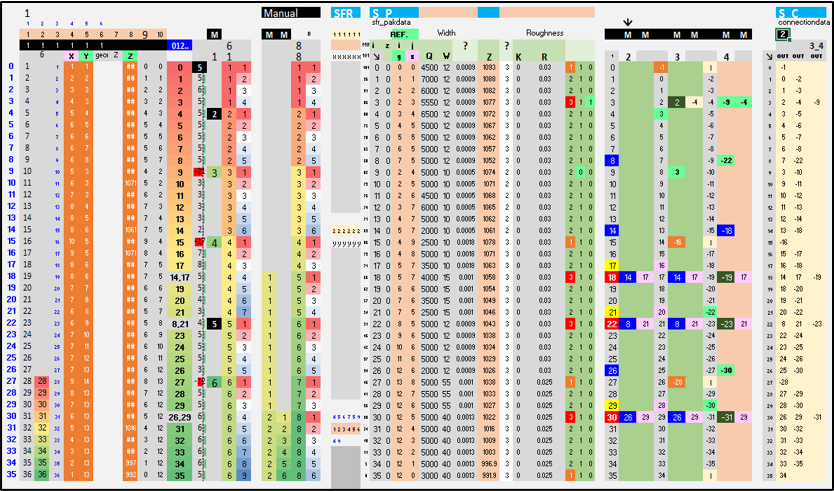Click the outlined black '2' cell under connectiondata
This screenshot has height=491, width=834.
point(782,34)
